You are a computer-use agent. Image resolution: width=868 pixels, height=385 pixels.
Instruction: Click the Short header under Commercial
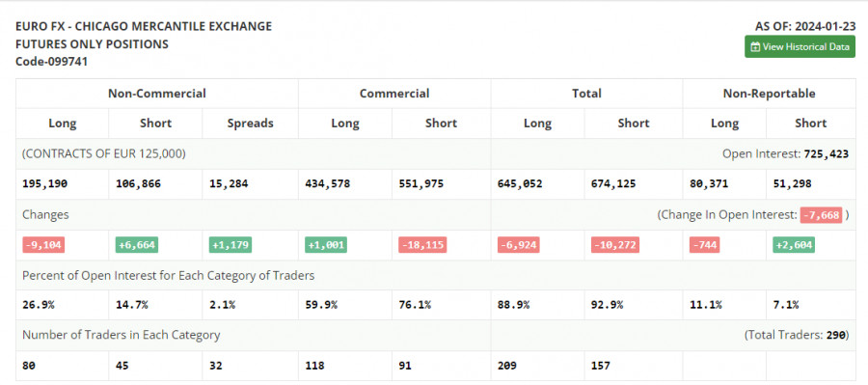click(x=441, y=123)
